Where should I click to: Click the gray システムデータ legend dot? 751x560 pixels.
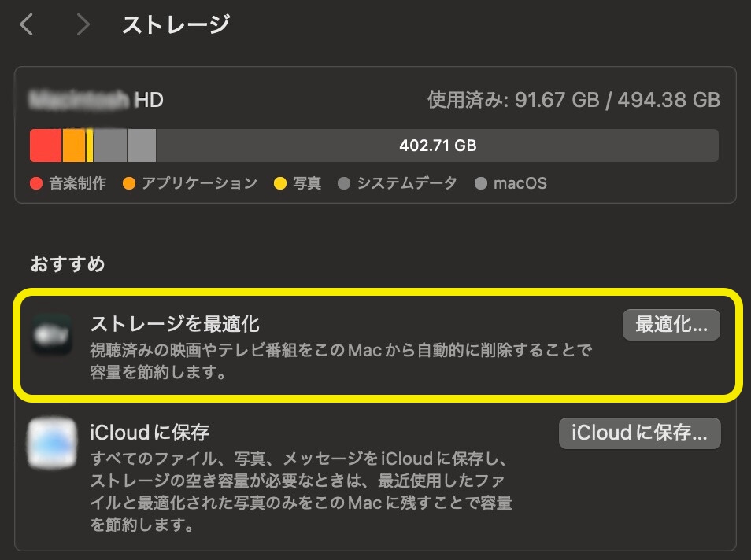click(344, 184)
